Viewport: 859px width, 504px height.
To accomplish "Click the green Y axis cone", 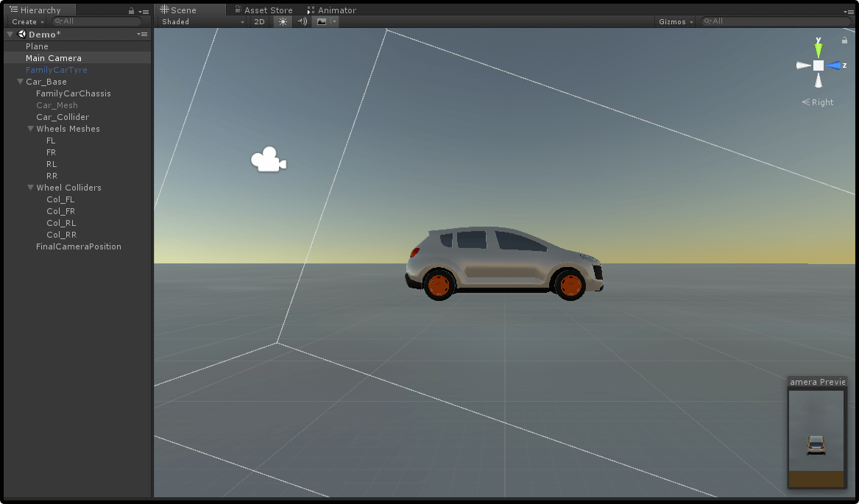I will tap(818, 50).
